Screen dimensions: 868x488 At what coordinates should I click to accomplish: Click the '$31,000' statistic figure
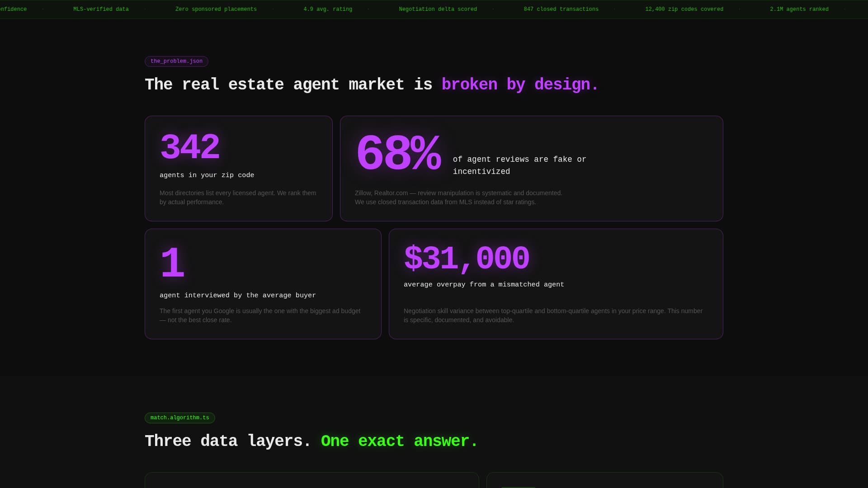coord(467,259)
